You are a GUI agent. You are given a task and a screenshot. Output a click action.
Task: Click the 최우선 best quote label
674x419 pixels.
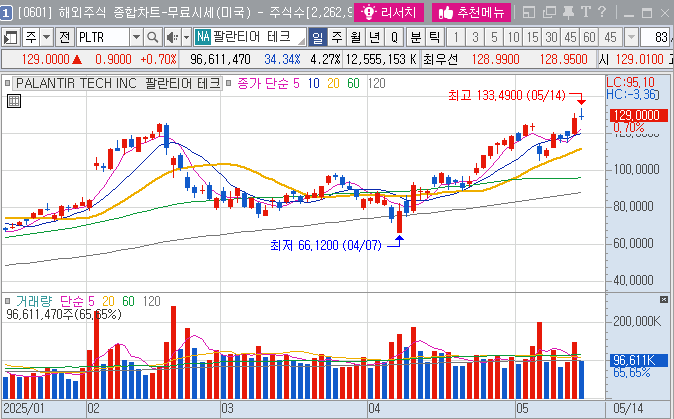coord(441,59)
